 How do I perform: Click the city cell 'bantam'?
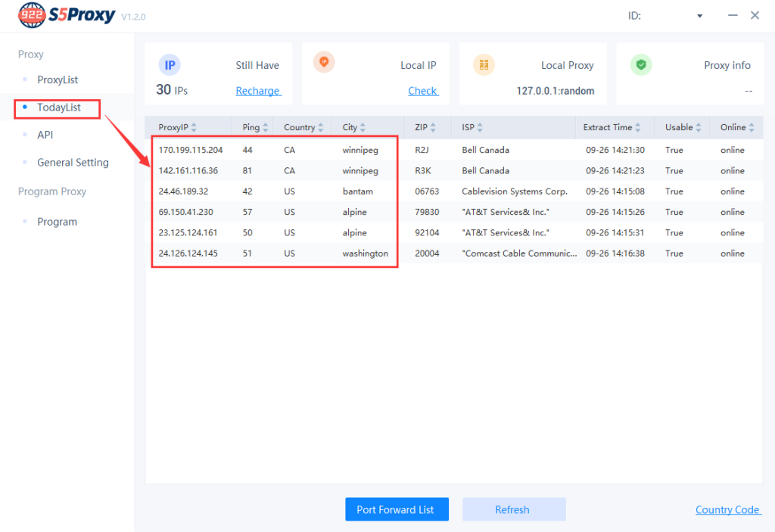coord(357,191)
